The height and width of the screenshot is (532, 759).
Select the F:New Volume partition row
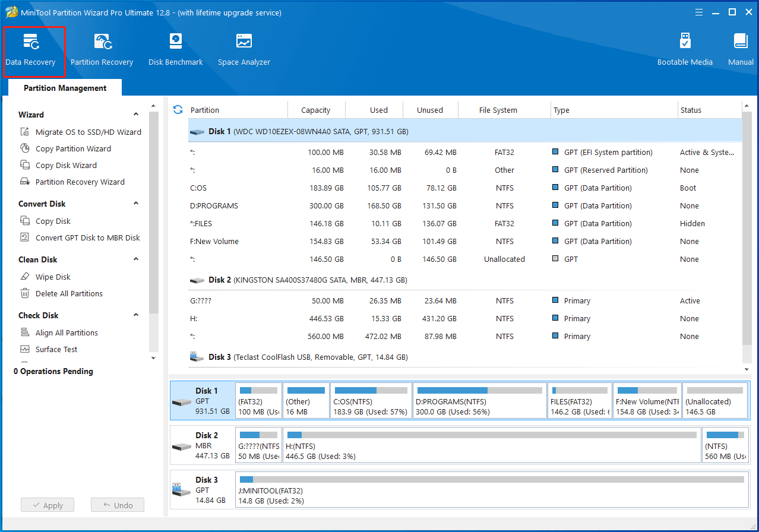[x=464, y=241]
